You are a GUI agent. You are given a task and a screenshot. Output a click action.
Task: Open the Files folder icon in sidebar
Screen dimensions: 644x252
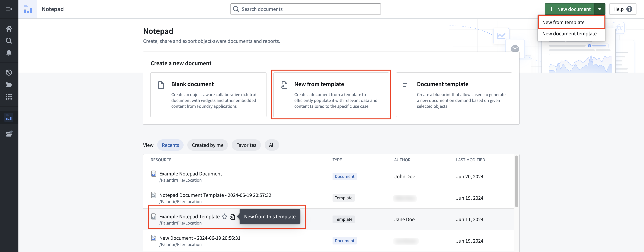coord(9,85)
